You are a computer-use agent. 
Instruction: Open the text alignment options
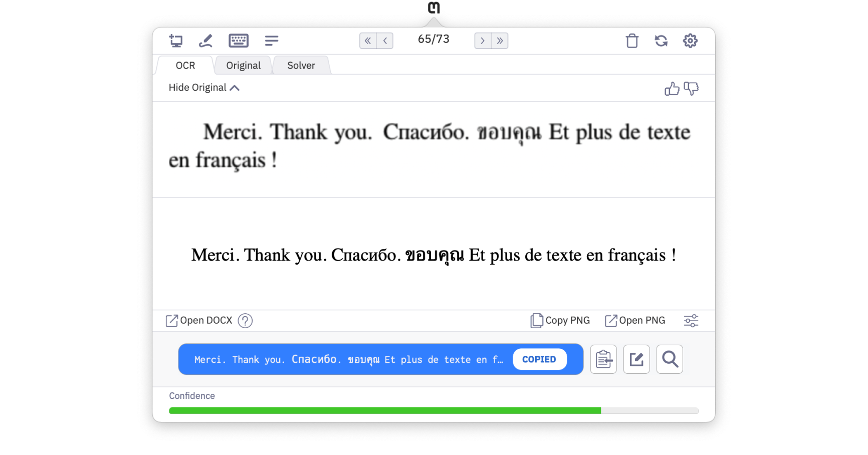click(x=272, y=41)
